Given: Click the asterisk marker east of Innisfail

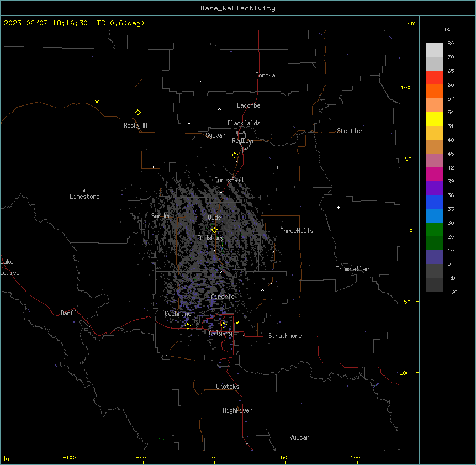Looking at the screenshot, I should pyautogui.click(x=277, y=168).
